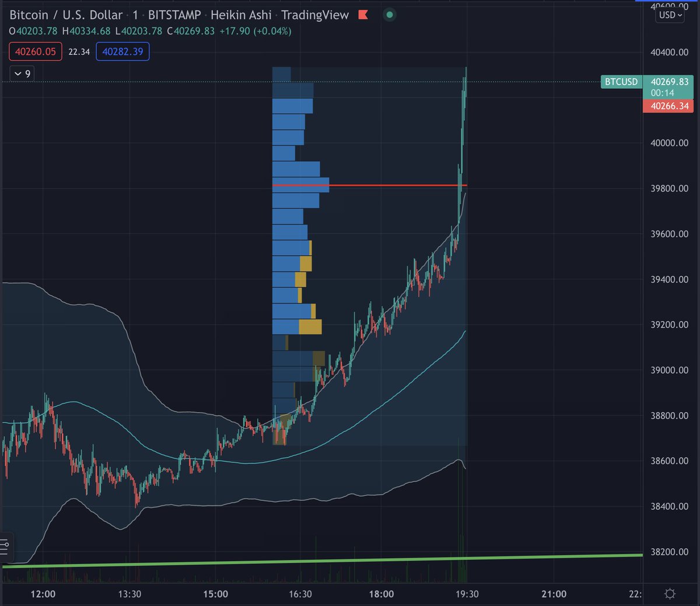Click the 40000.00 price axis label

coord(669,143)
